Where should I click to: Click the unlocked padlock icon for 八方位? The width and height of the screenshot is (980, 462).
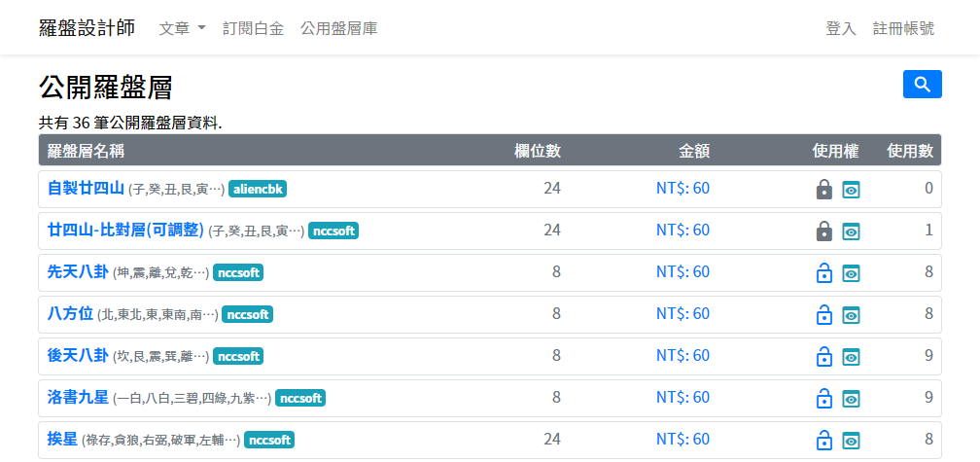tap(823, 315)
